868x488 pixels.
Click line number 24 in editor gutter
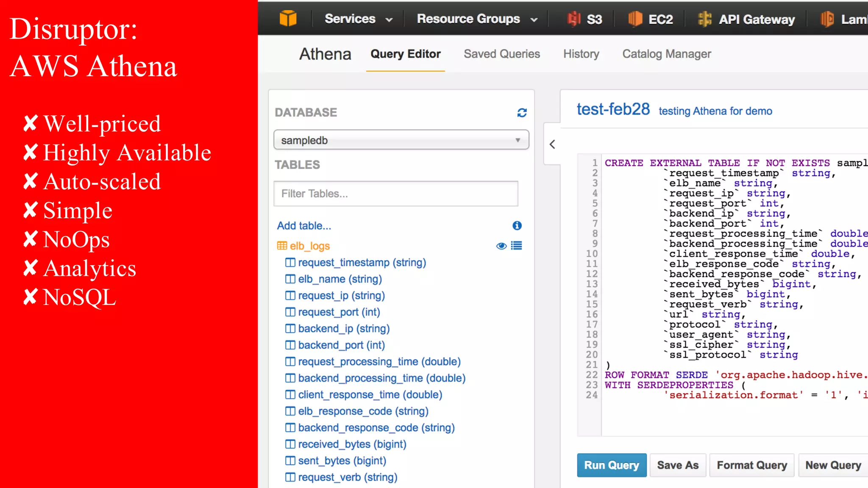tap(592, 395)
